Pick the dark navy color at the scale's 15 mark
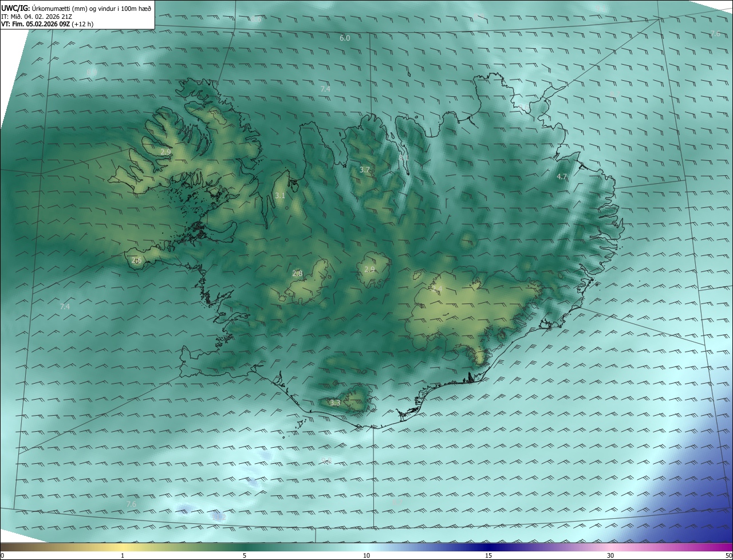The width and height of the screenshot is (733, 560). [488, 547]
